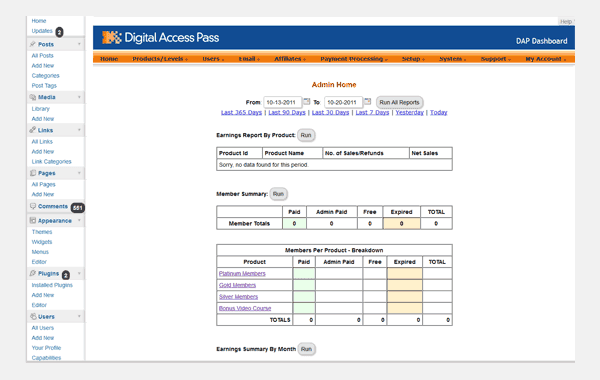Open the To date calendar picker
600x380 pixels.
pyautogui.click(x=367, y=101)
